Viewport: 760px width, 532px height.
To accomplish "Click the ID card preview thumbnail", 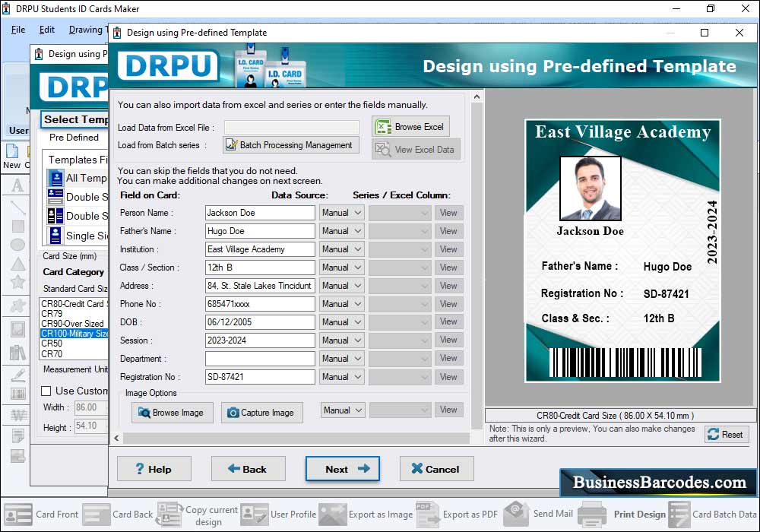I will pyautogui.click(x=623, y=251).
